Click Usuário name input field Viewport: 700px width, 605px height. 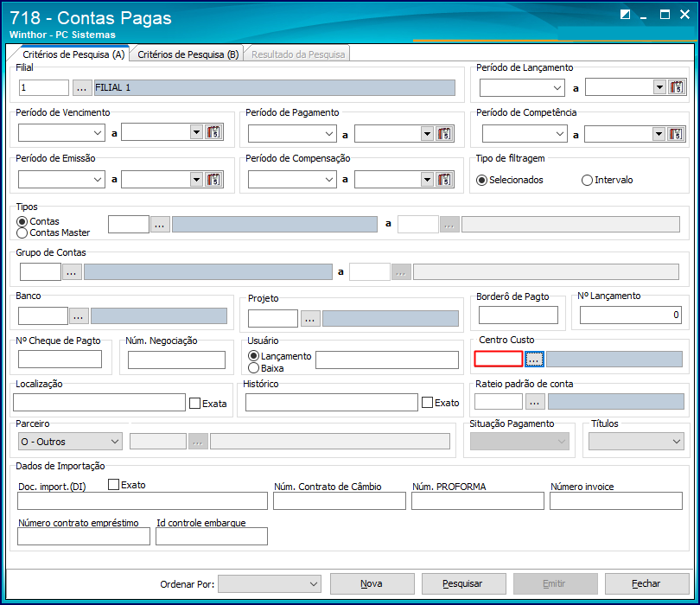click(387, 360)
